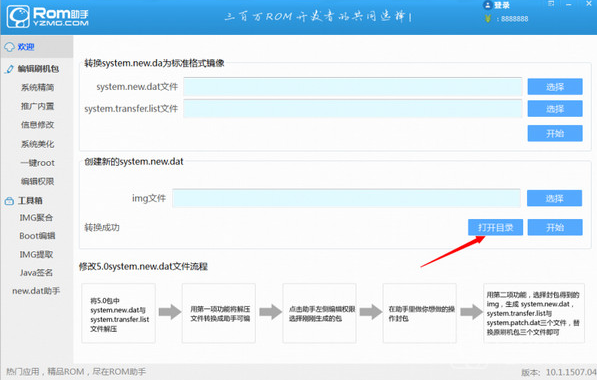Screen dimensions: 597x382
Task: Click the 工具箱 toolbox icon
Action: point(9,201)
